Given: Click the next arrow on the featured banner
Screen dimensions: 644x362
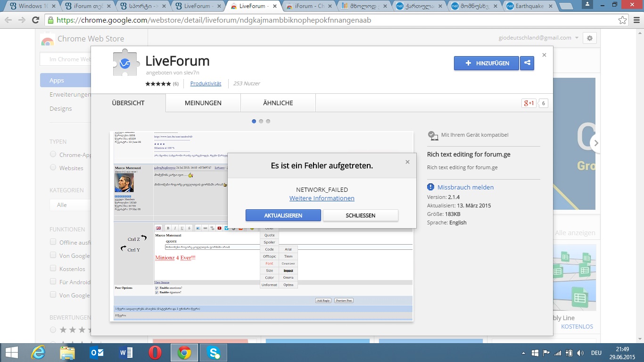Looking at the screenshot, I should point(596,143).
